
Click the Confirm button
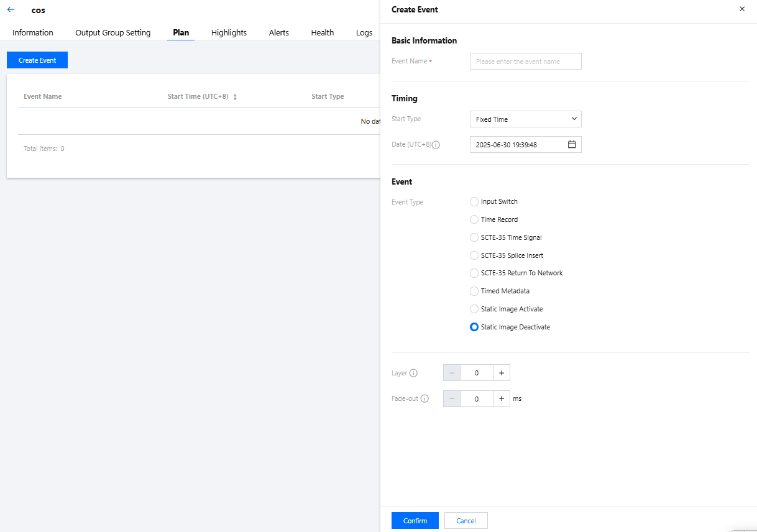coord(415,521)
